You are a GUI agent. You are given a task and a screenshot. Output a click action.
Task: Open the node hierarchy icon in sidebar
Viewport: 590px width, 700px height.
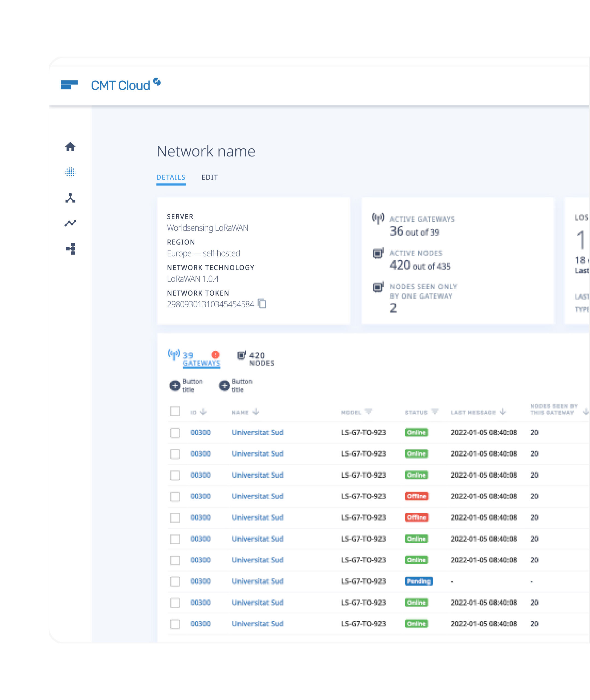point(71,198)
